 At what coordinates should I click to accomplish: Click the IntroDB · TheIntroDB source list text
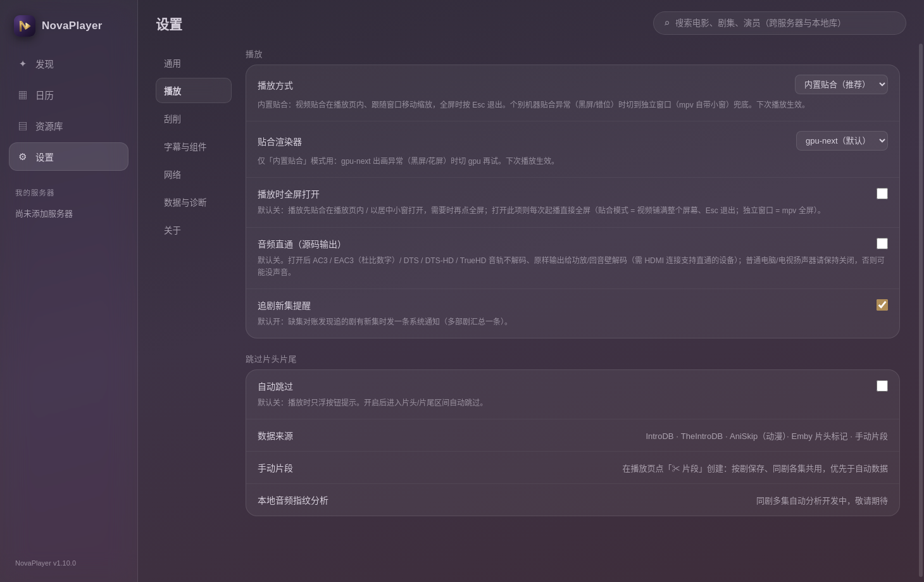(766, 436)
